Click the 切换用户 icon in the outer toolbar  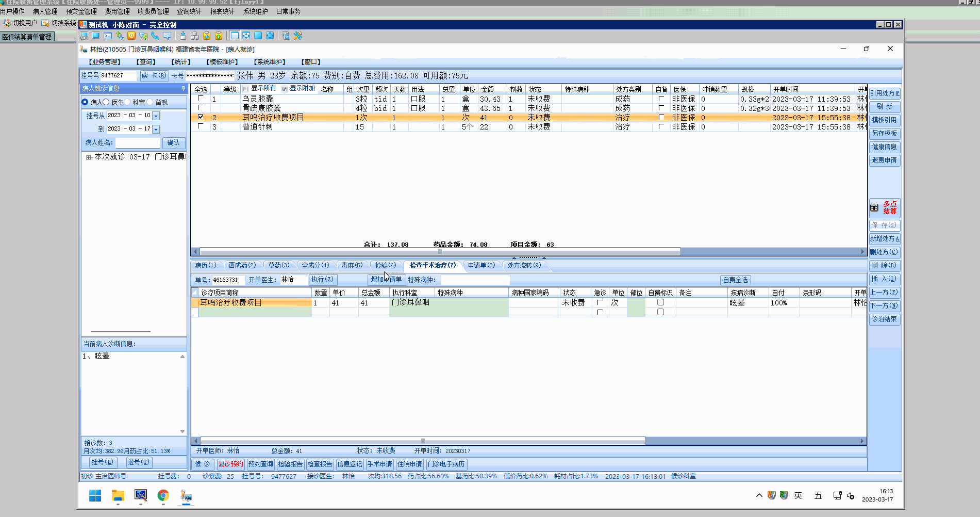[x=7, y=23]
